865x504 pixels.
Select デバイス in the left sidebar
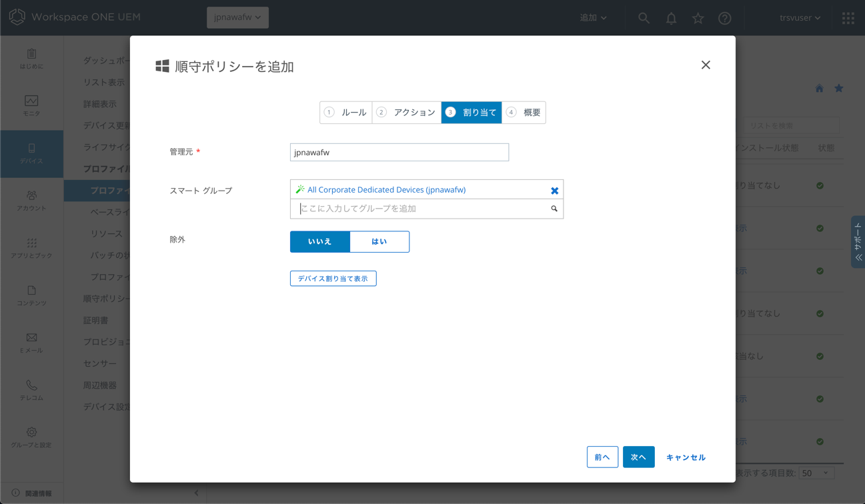(x=31, y=154)
